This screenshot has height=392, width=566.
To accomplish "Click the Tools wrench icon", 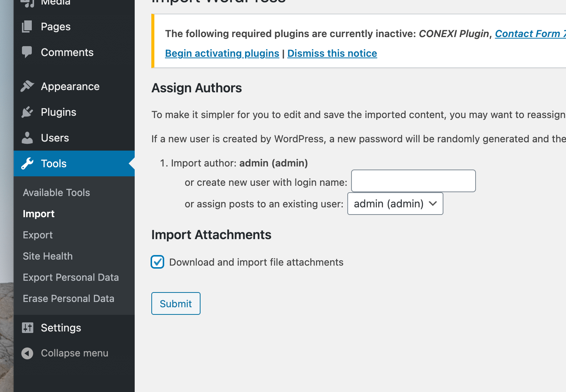I will click(27, 163).
